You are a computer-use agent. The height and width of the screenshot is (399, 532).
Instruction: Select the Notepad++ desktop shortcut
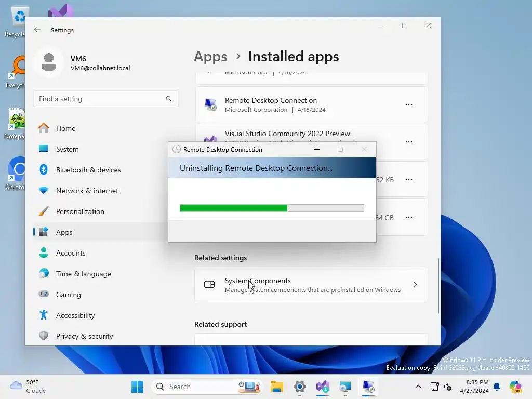15,124
